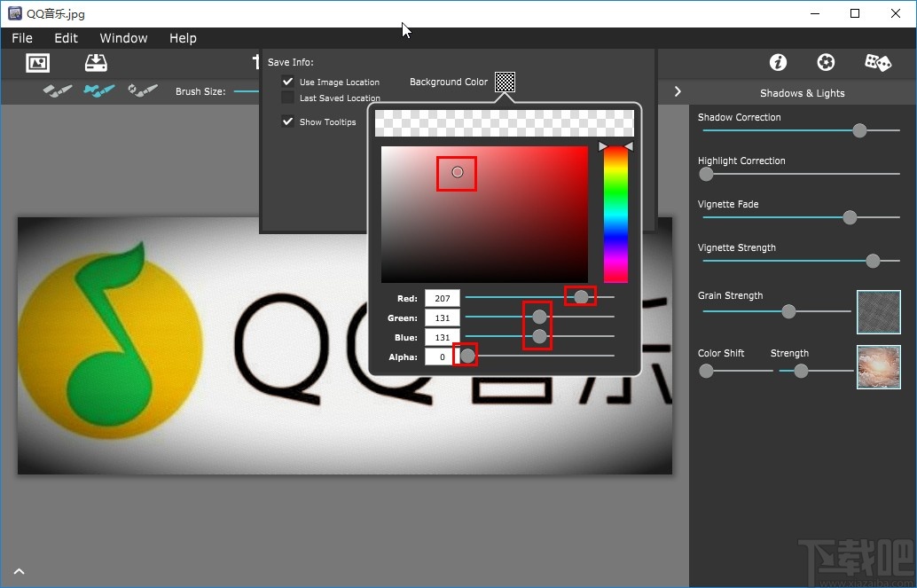Click the dice randomize icon
917x588 pixels.
[878, 62]
